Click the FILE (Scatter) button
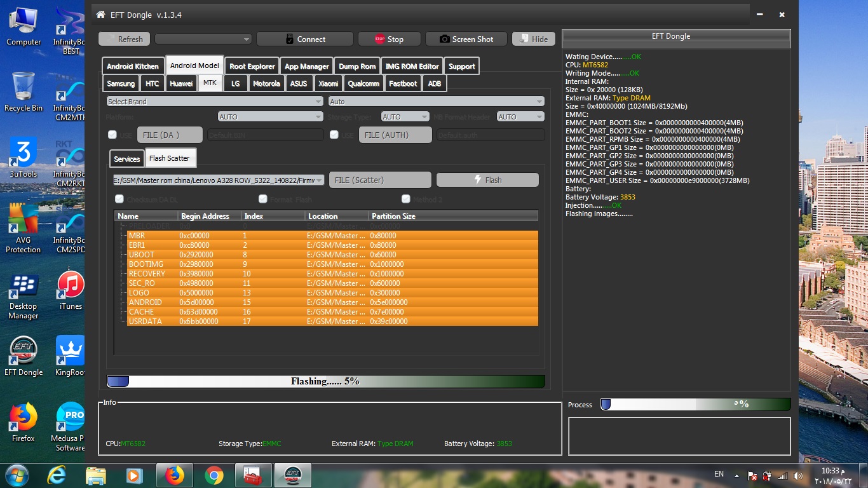 pos(380,180)
